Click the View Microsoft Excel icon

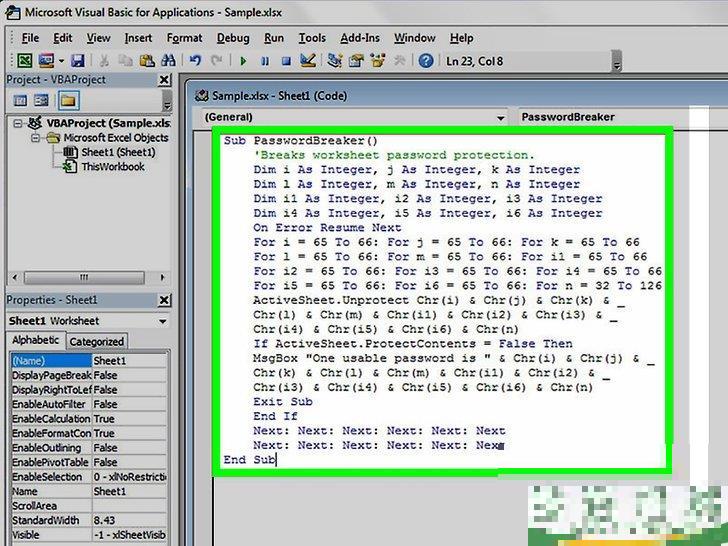[x=25, y=62]
